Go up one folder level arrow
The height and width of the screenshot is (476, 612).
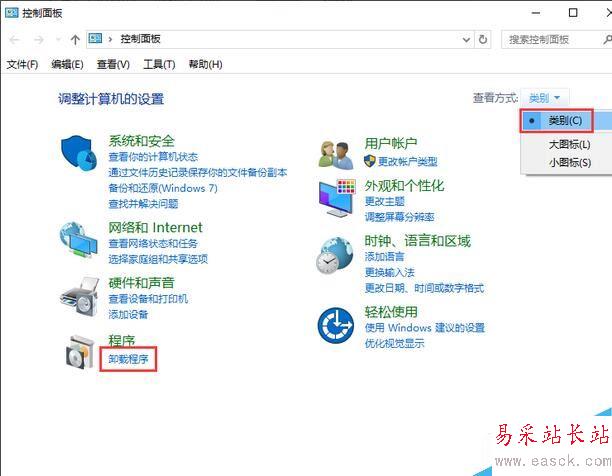point(75,39)
